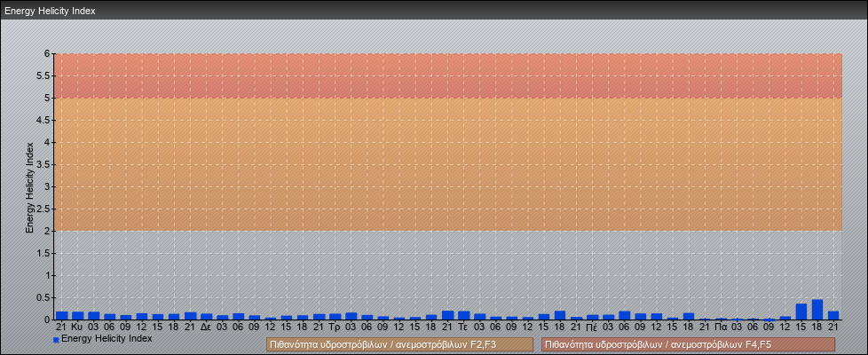Click the 4.5 value on the y-axis

click(x=44, y=120)
